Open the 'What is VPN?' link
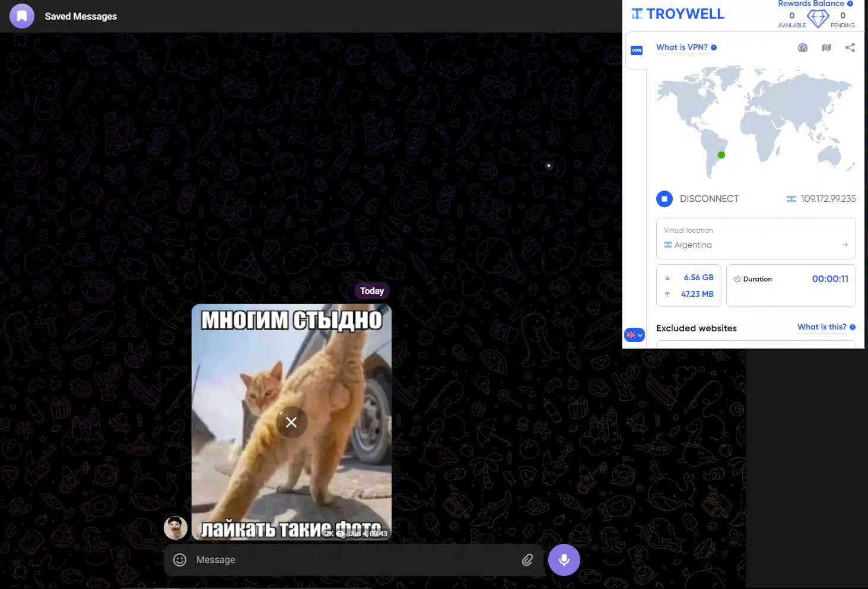 click(x=682, y=47)
